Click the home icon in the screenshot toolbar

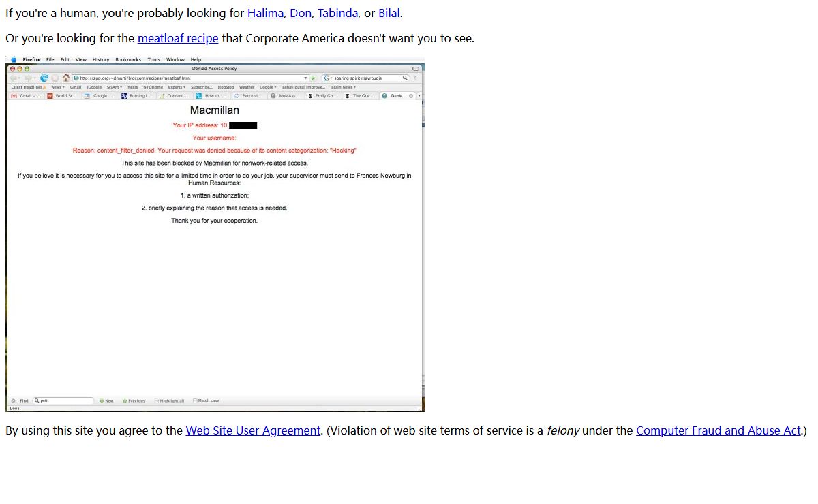pyautogui.click(x=66, y=78)
